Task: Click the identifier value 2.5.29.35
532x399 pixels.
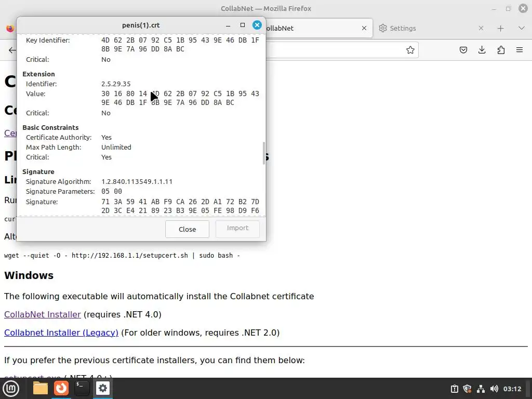Action: pyautogui.click(x=116, y=84)
